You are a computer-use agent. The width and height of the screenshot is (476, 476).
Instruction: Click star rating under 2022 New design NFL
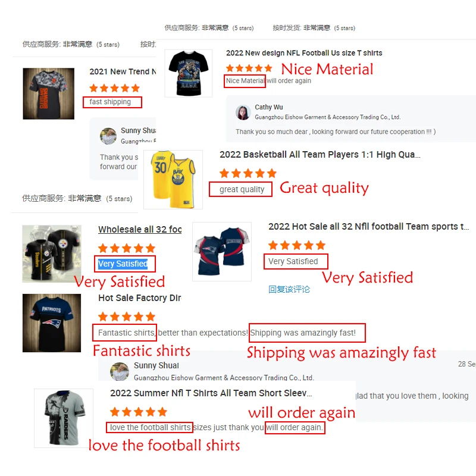(249, 68)
